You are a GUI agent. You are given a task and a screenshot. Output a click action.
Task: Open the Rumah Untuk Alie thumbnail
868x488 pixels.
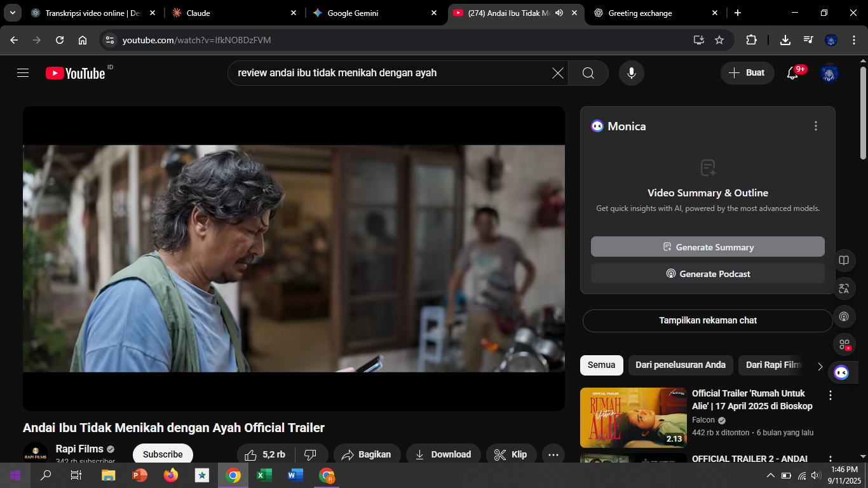tap(634, 417)
